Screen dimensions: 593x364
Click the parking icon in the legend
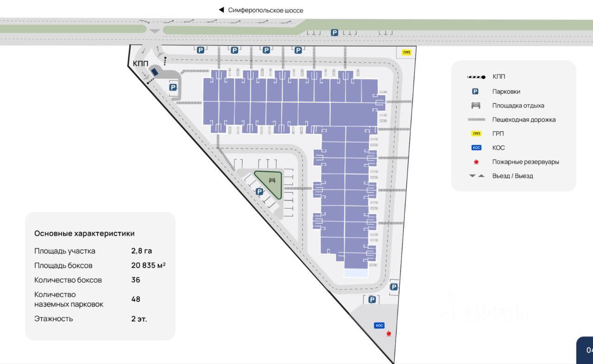click(475, 92)
